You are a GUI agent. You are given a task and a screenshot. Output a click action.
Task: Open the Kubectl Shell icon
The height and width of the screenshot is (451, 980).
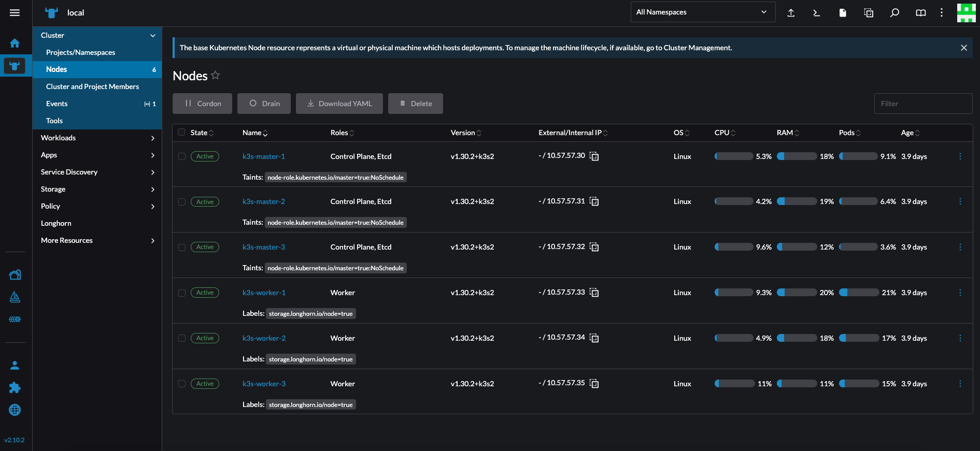click(817, 12)
